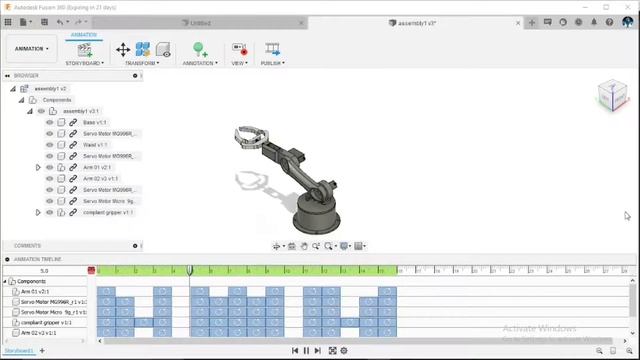This screenshot has height=360, width=640.
Task: Create a new storyboard from ribbon icon
Action: 84,50
